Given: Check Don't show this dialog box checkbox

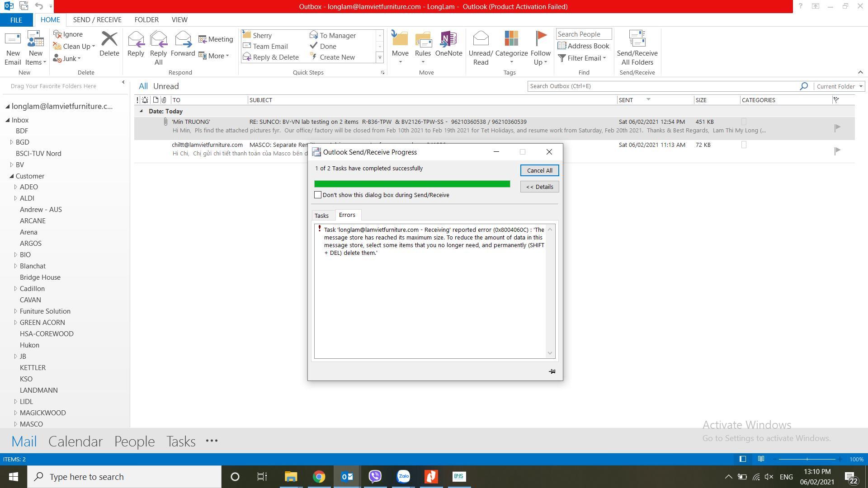Looking at the screenshot, I should pyautogui.click(x=318, y=195).
